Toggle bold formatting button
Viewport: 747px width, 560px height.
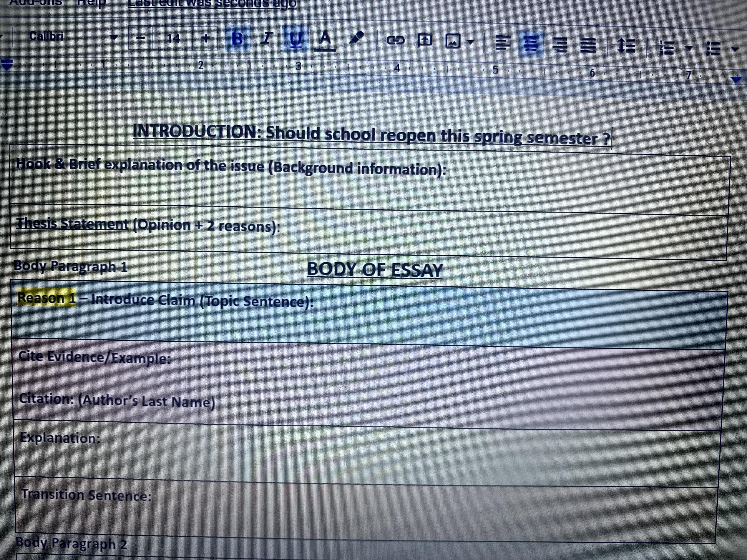click(x=238, y=39)
